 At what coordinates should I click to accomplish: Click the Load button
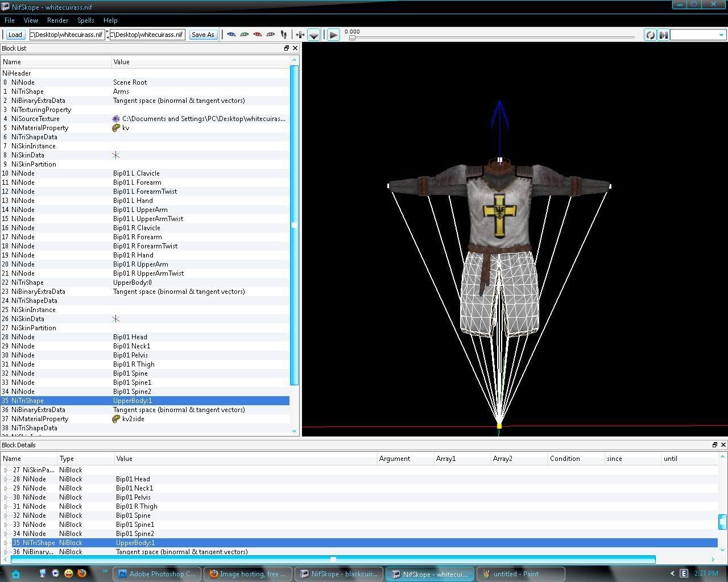[15, 35]
